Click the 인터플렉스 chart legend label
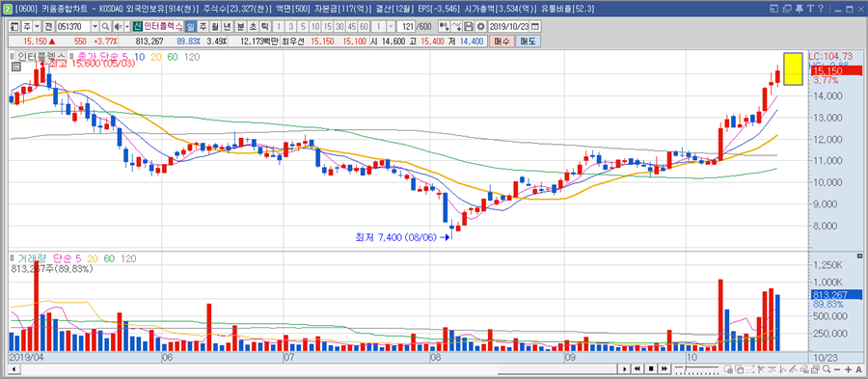Screen dimensions: 868x379 tap(41, 57)
